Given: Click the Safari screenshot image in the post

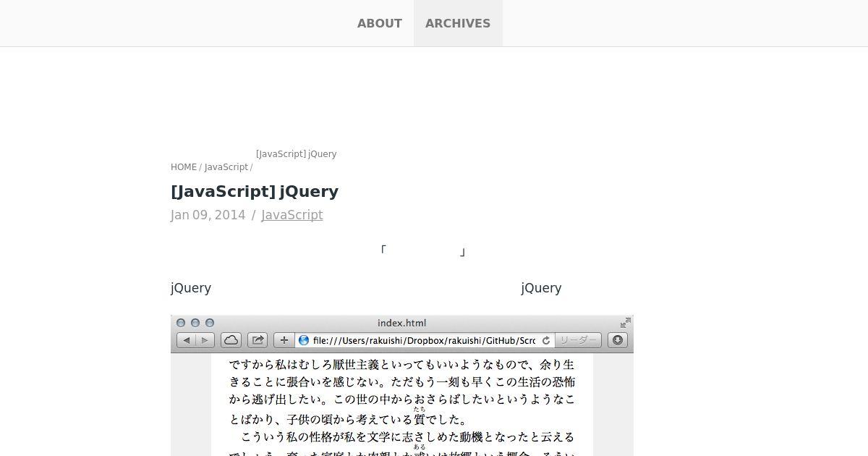Looking at the screenshot, I should tap(402, 386).
